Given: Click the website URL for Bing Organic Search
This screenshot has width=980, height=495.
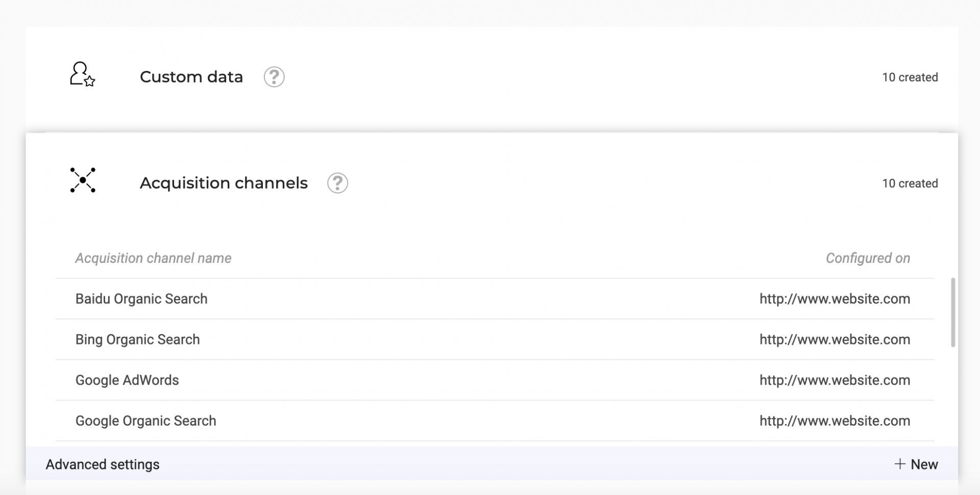Looking at the screenshot, I should click(835, 339).
